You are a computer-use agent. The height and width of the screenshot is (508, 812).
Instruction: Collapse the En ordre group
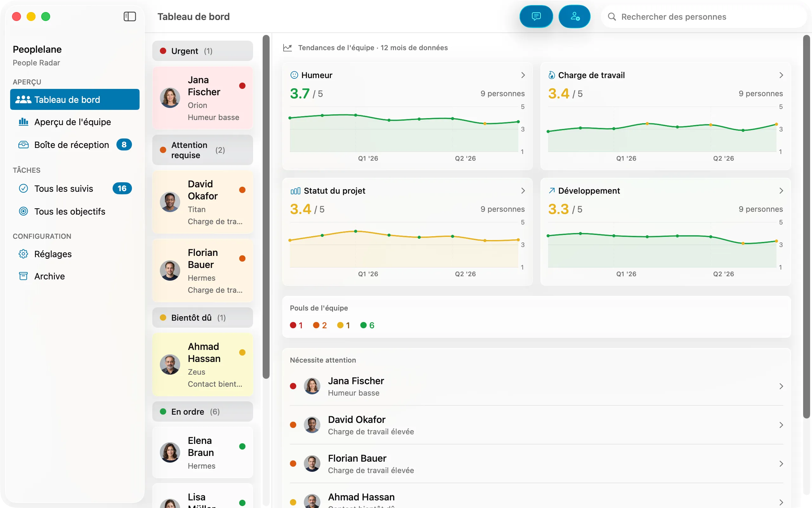pyautogui.click(x=202, y=411)
